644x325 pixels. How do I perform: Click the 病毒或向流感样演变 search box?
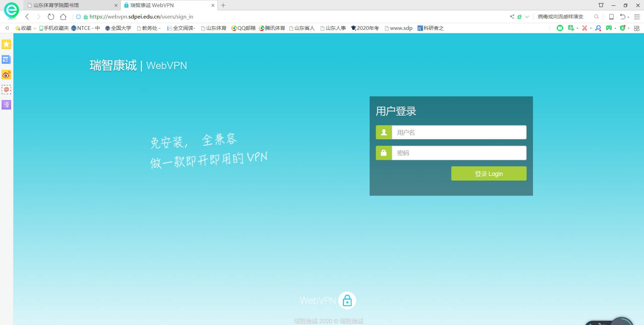pyautogui.click(x=560, y=17)
